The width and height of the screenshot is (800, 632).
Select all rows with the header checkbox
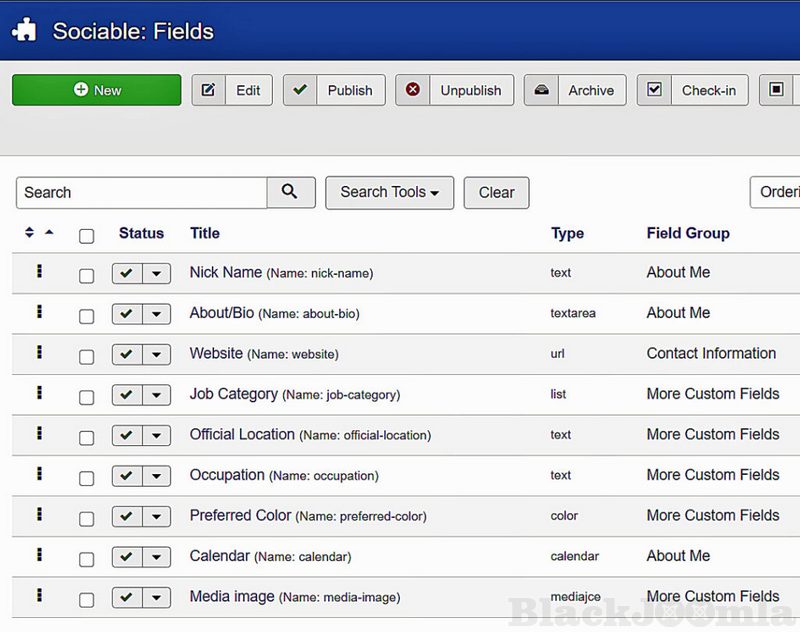click(86, 235)
